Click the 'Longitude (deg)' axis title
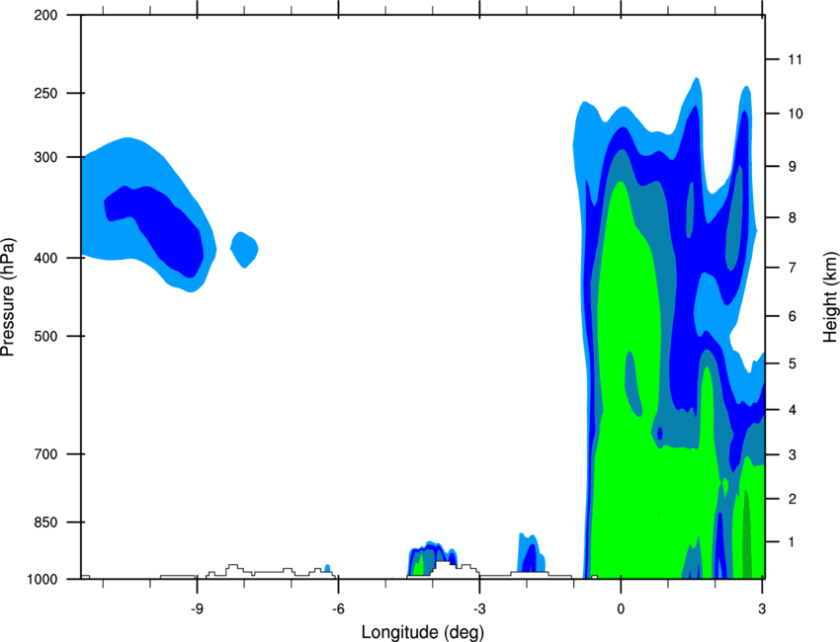Screen dimensions: 840x642 tap(422, 632)
